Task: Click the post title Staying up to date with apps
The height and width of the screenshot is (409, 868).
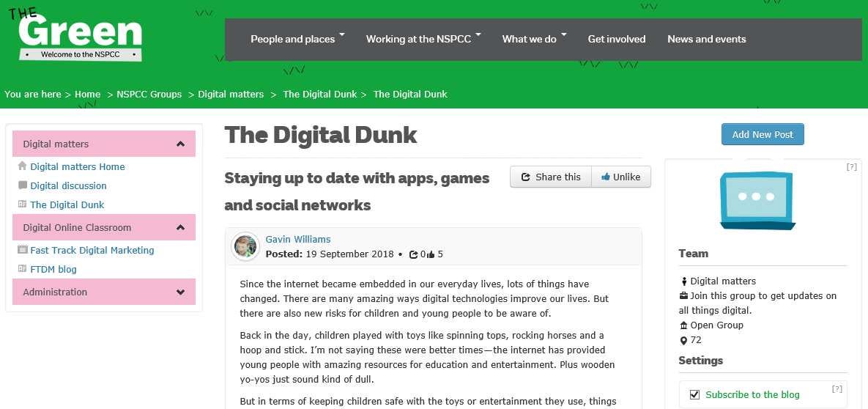Action: click(x=357, y=191)
